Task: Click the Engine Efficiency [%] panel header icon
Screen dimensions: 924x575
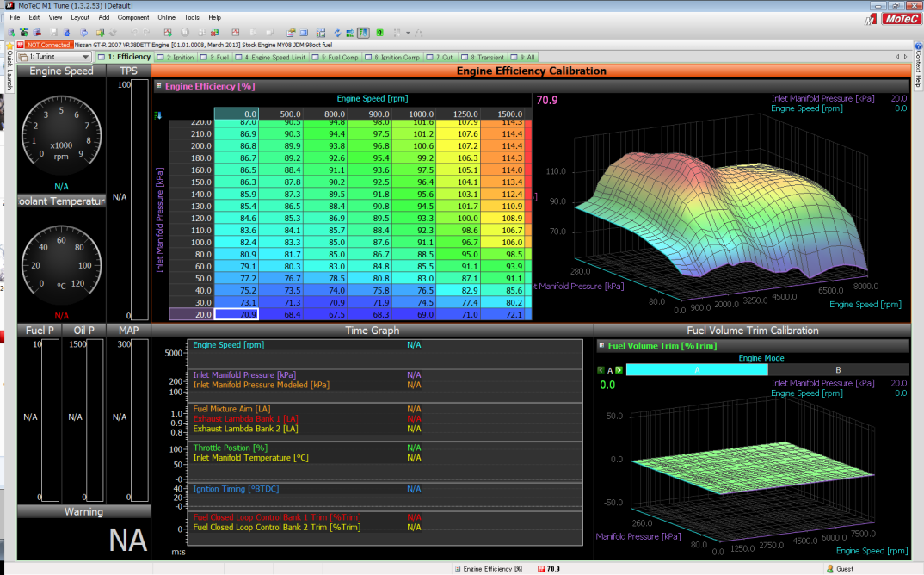Action: coord(158,86)
